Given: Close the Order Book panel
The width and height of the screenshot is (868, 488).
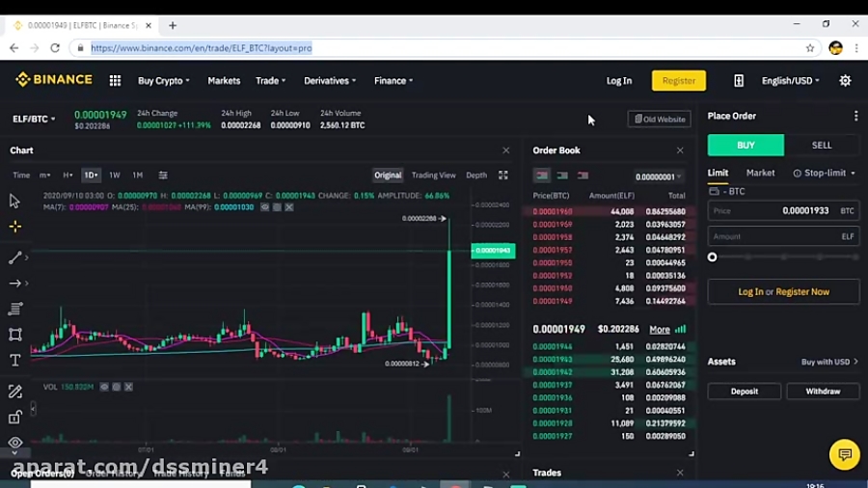Looking at the screenshot, I should pyautogui.click(x=680, y=150).
